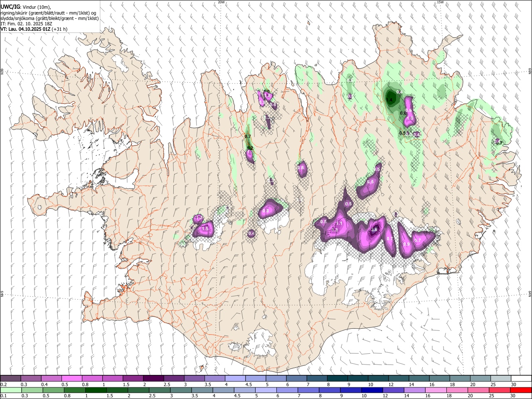Select the light grey 25 snow legend swatch

pos(500,378)
